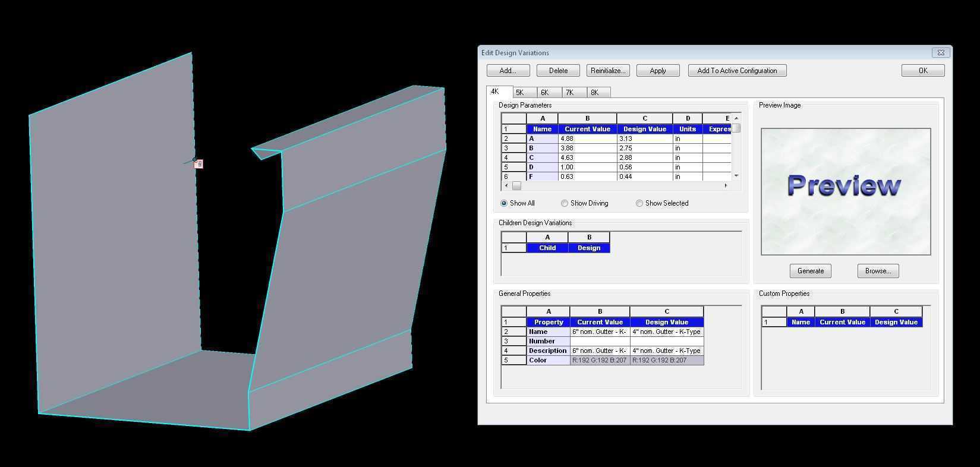Open the 6K design variation tab
Image resolution: width=980 pixels, height=467 pixels.
[x=549, y=93]
